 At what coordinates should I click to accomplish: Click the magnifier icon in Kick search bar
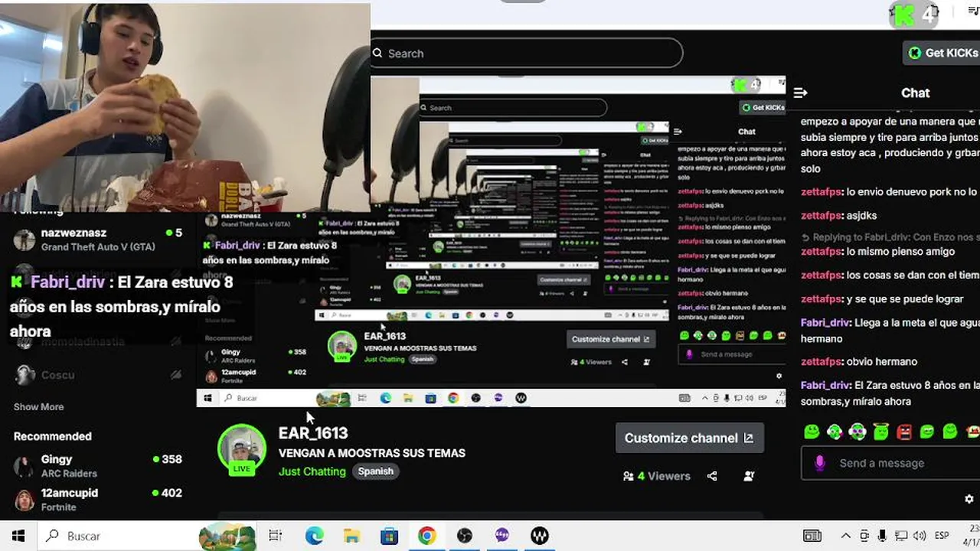[377, 54]
